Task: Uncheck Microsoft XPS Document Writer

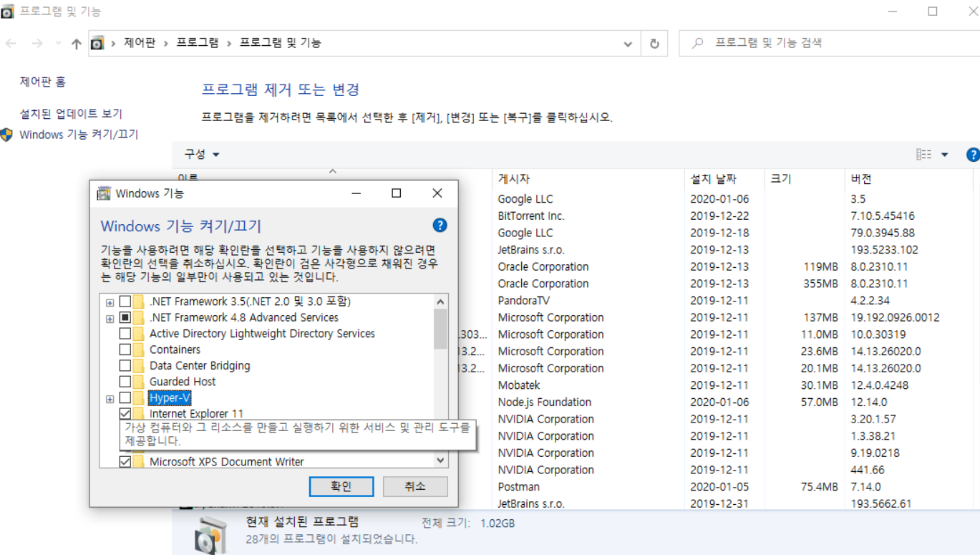Action: coord(125,462)
